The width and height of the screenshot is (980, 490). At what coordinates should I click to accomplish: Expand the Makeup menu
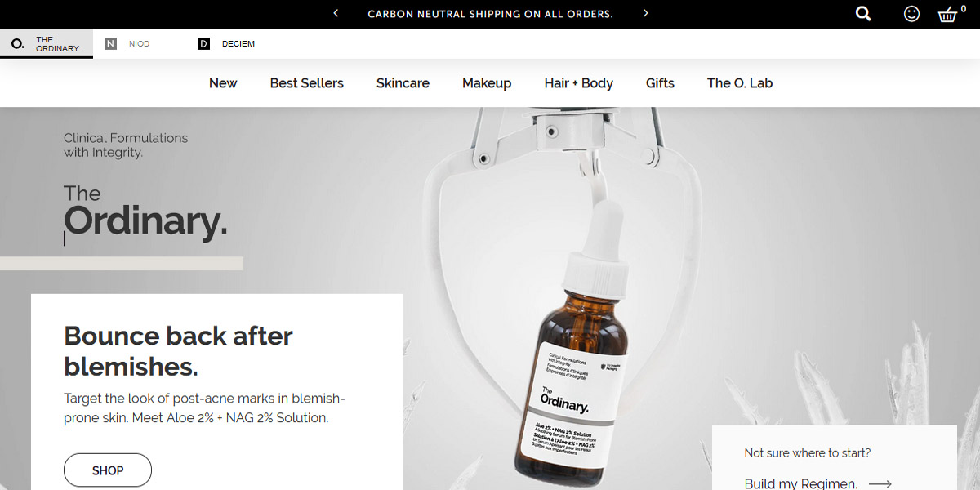(x=487, y=83)
